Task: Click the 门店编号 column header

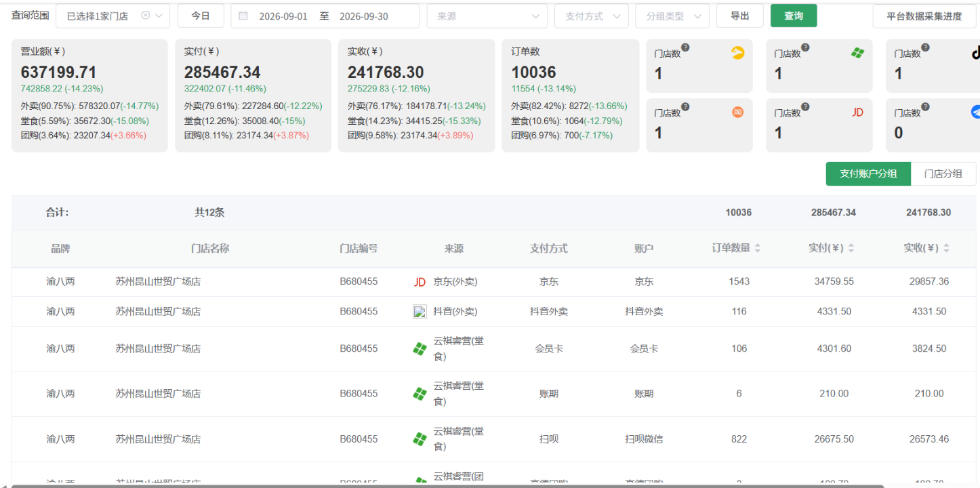Action: pyautogui.click(x=359, y=249)
